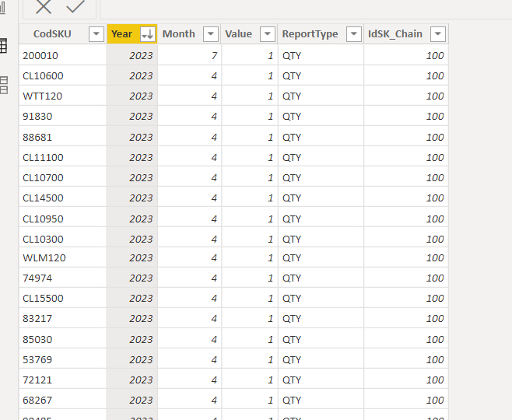
Task: Click Year 2023 in the 83217 row
Action: point(132,319)
